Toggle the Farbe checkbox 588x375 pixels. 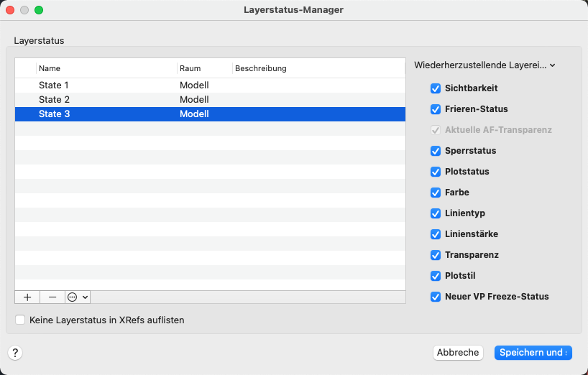coord(436,193)
